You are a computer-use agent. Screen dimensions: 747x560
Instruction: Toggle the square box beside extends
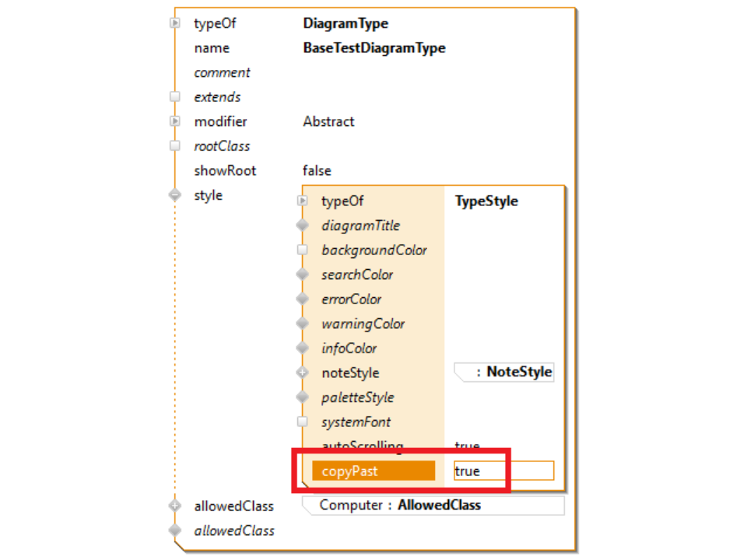[175, 97]
